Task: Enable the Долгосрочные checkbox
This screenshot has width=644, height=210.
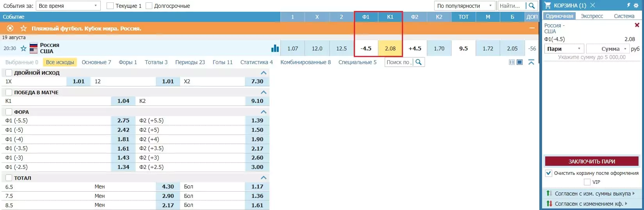Action: coord(149,6)
